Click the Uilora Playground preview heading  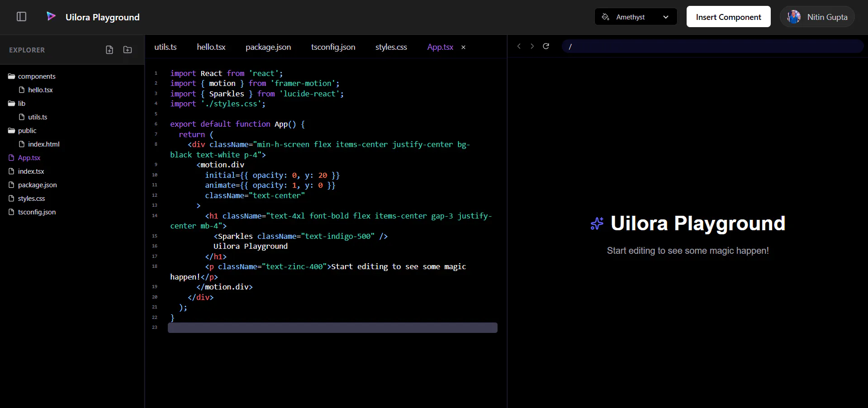(698, 223)
